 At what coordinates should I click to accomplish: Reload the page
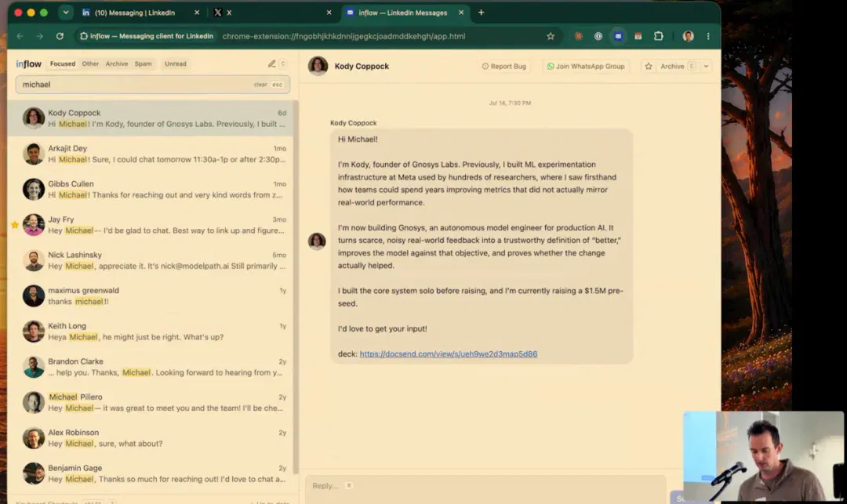tap(60, 36)
